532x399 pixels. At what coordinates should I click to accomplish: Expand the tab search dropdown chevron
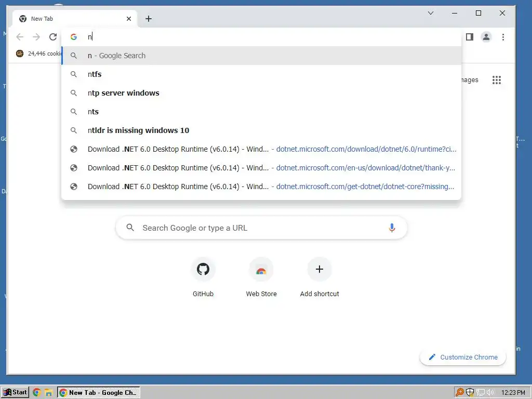point(431,13)
